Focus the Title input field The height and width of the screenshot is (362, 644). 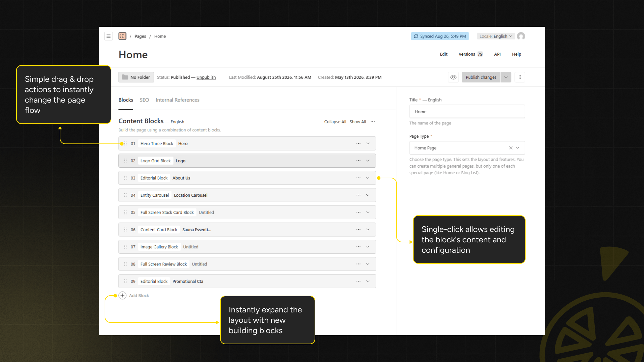click(467, 112)
